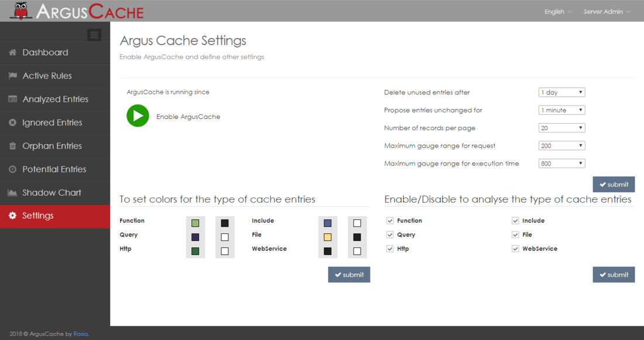
Task: Open the Propose entries unchanged for dropdown
Action: click(x=561, y=110)
